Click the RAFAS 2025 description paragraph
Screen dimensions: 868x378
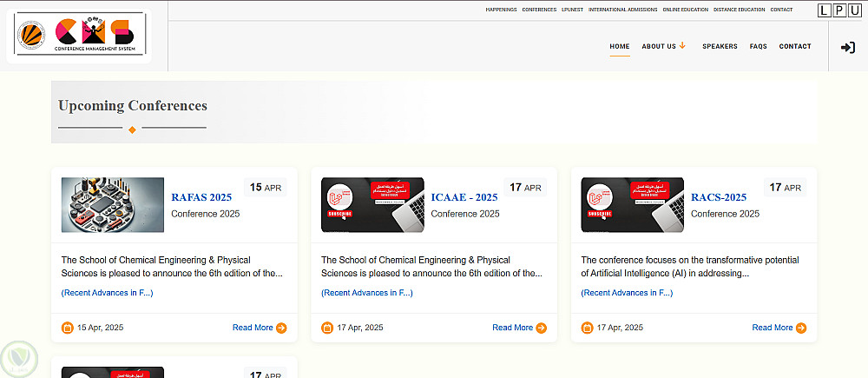[172, 267]
